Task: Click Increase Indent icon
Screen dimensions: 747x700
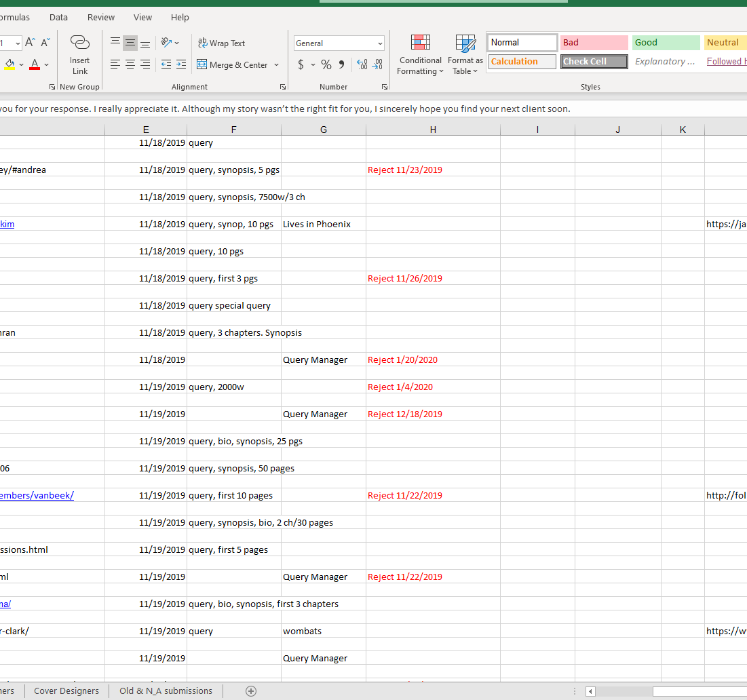Action: [181, 64]
